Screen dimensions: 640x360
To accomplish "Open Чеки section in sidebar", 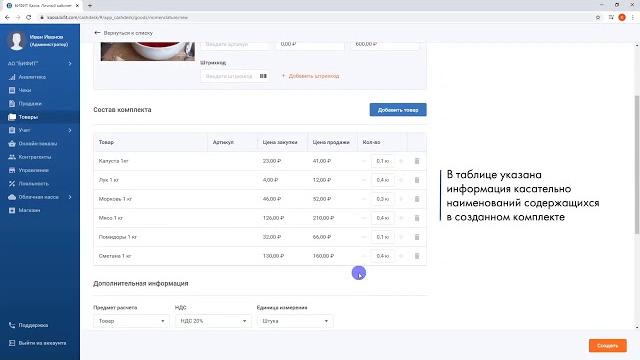I will tap(24, 90).
